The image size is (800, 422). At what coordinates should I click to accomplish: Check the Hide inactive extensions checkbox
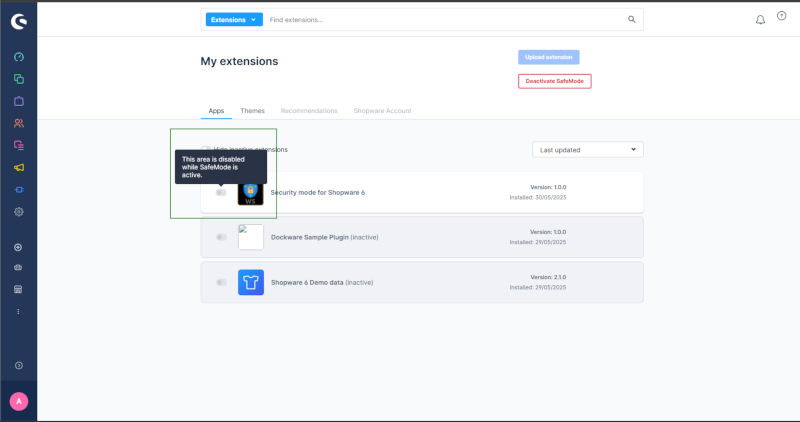pos(206,150)
